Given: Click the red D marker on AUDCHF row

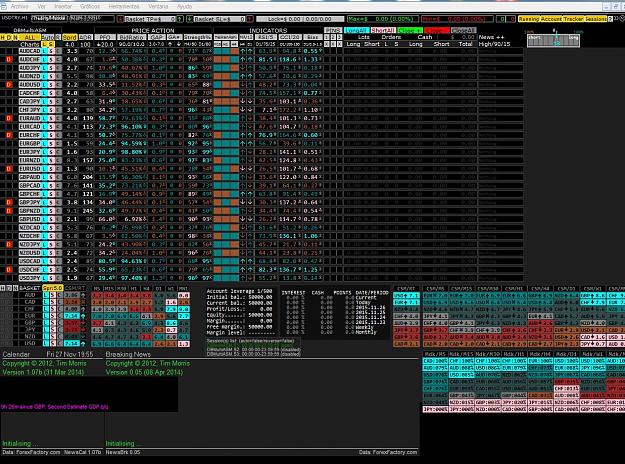Looking at the screenshot, I should (9, 59).
